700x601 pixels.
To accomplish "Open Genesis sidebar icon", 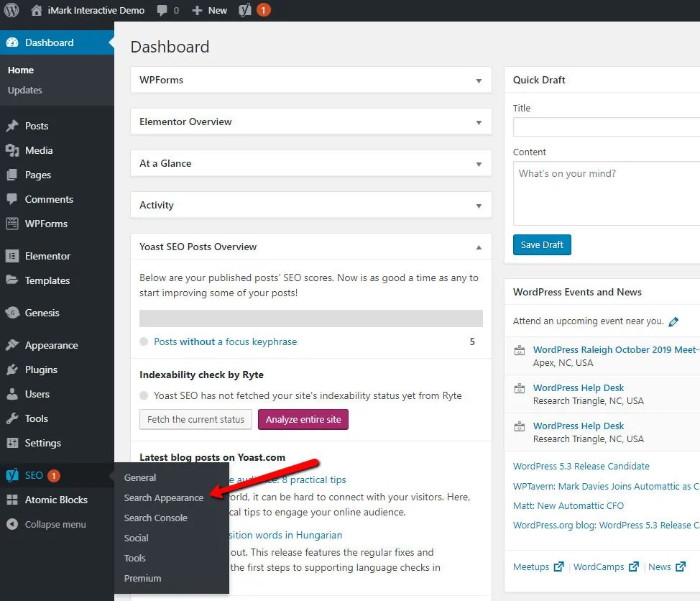I will tap(12, 313).
